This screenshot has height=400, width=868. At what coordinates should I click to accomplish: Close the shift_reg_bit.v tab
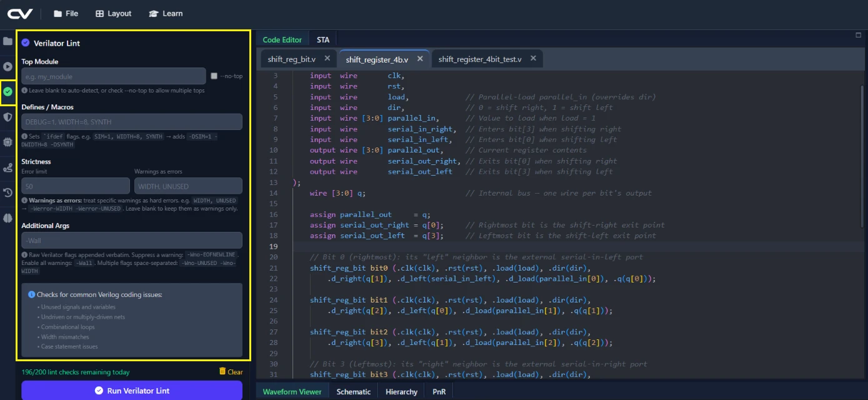(x=328, y=59)
